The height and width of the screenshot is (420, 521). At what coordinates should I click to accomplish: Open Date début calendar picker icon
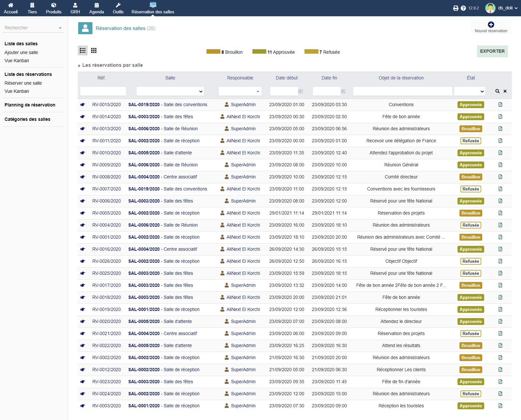point(301,91)
